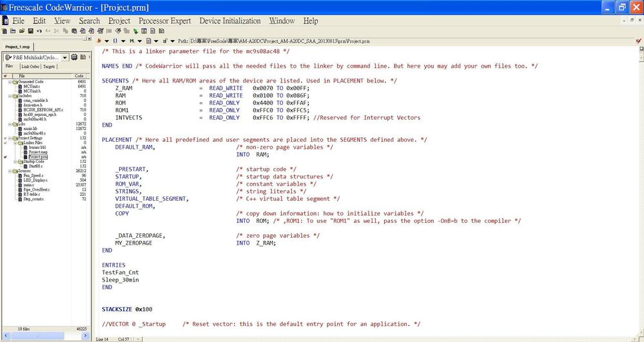Image resolution: width=644 pixels, height=342 pixels.
Task: Open the Project menu
Action: [119, 21]
